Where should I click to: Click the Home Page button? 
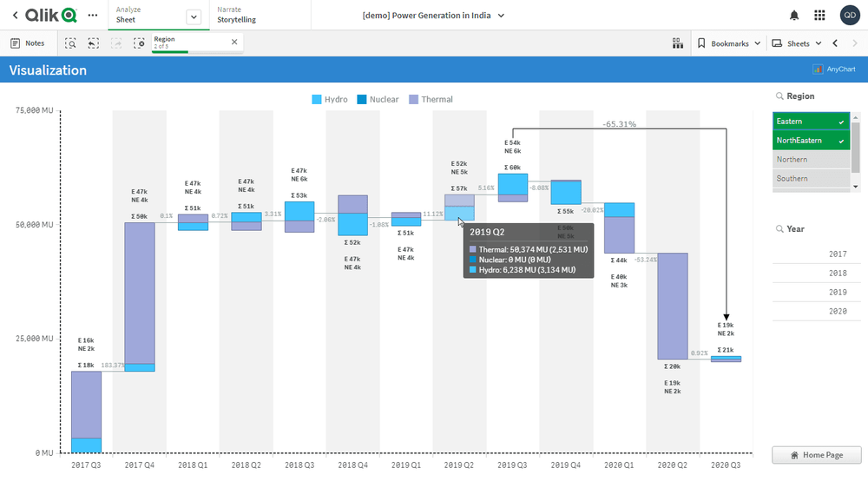point(816,455)
